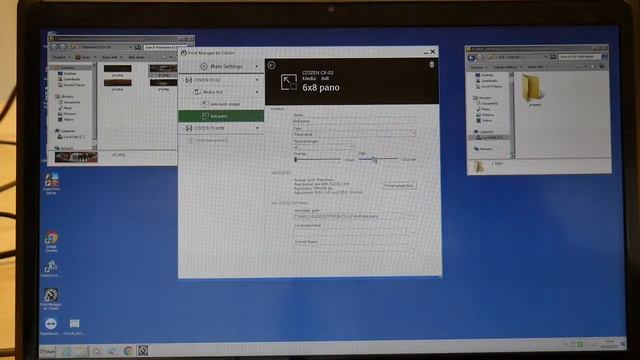Click Back in the panorama thumbnails Explorer window
The height and width of the screenshot is (360, 640).
[x=55, y=47]
